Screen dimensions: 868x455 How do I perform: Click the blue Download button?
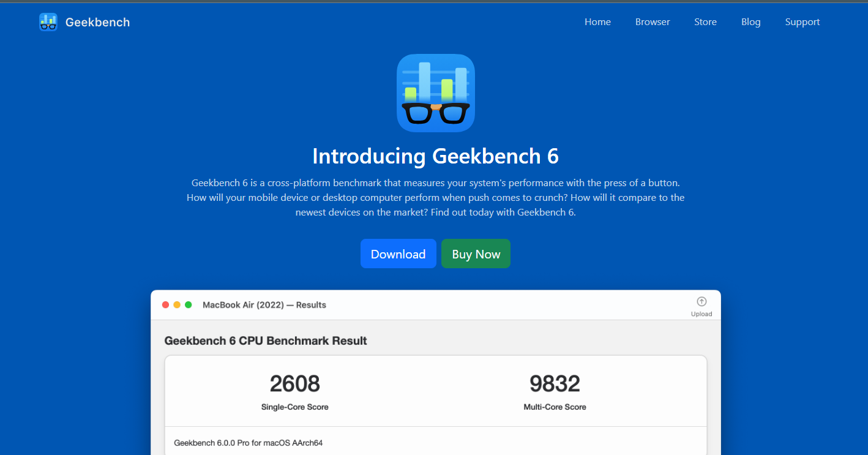(x=398, y=254)
